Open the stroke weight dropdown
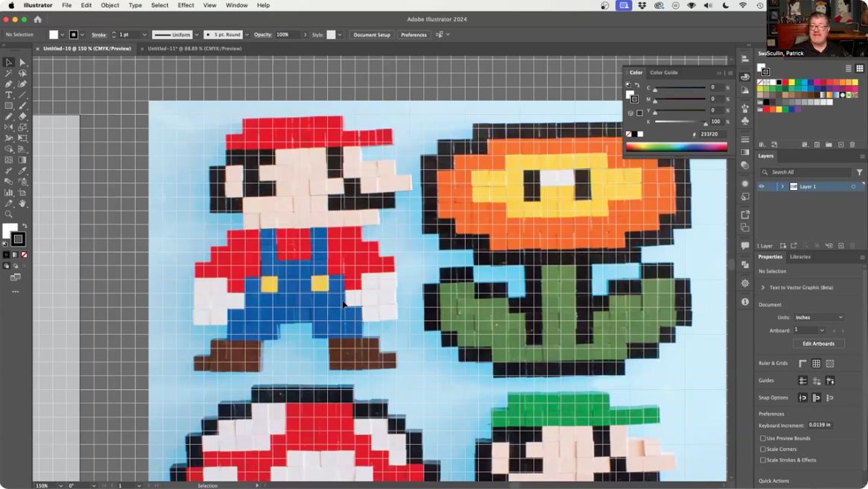Viewport: 868px width, 489px height. coord(145,35)
